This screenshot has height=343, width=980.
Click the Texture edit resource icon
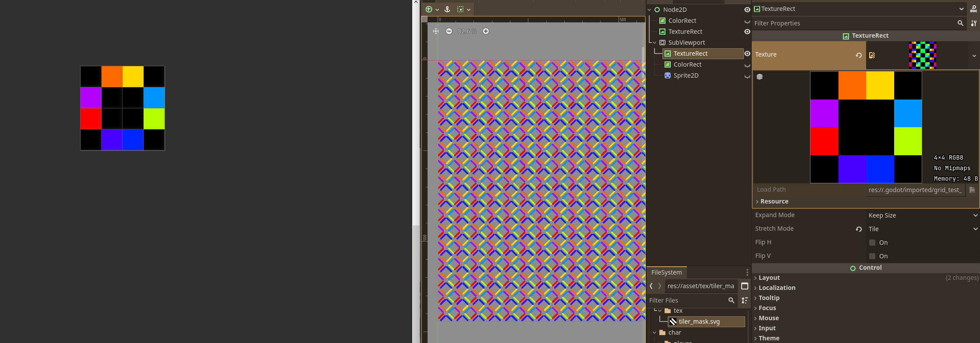pyautogui.click(x=872, y=55)
